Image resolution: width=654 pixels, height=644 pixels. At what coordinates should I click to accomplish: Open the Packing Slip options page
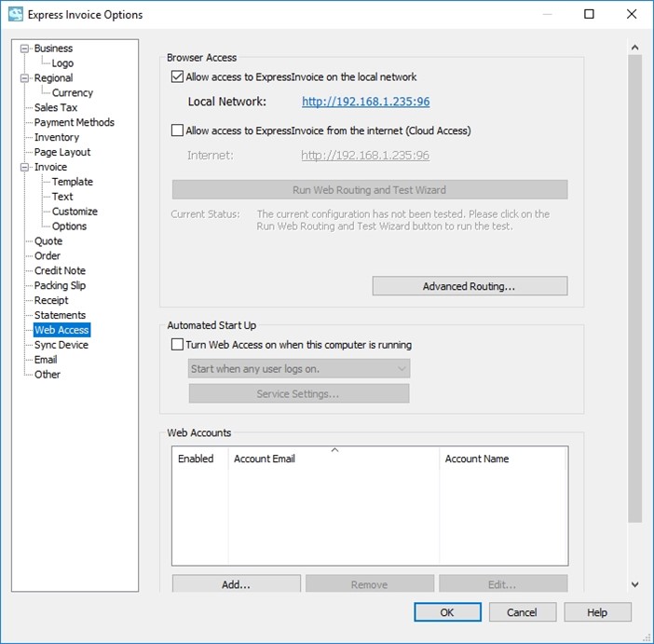[60, 285]
